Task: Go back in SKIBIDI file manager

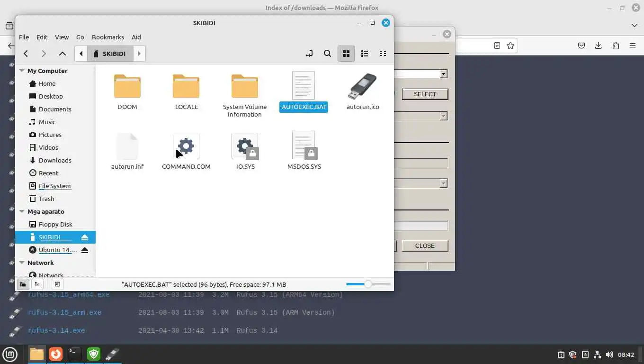Action: (x=26, y=54)
